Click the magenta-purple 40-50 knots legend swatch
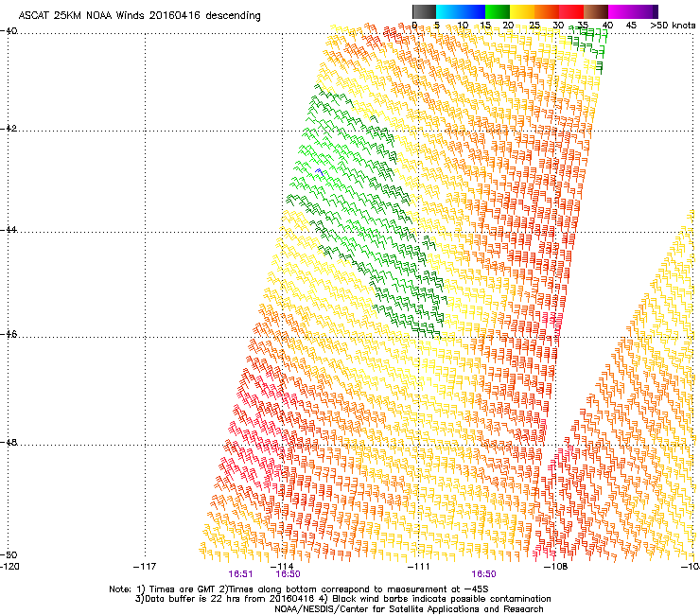The image size is (700, 615). (633, 11)
